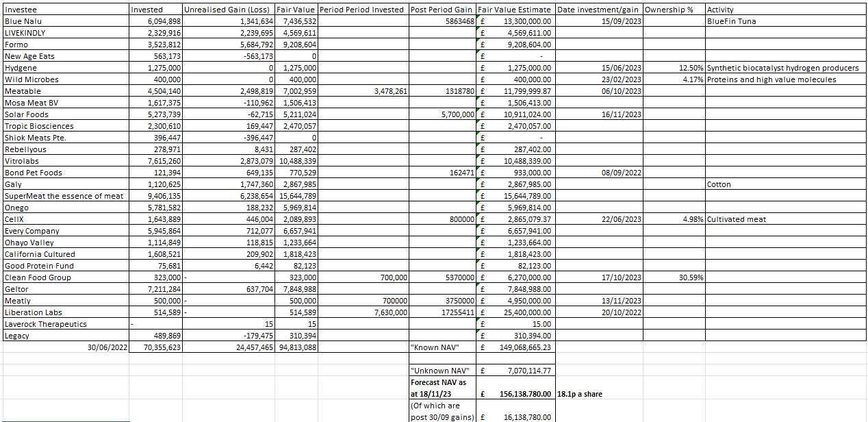
Task: Select 'Proteins and high value molecules' cell
Action: tap(785, 79)
